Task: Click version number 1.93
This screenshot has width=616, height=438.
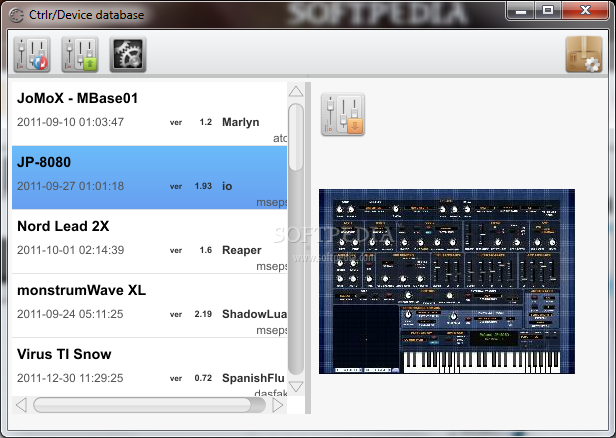Action: [x=203, y=186]
